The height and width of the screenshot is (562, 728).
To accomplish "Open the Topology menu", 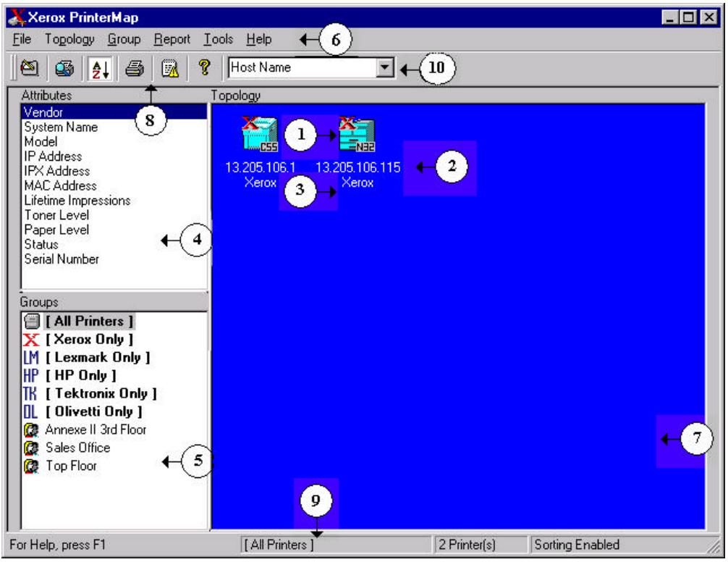I will click(69, 40).
